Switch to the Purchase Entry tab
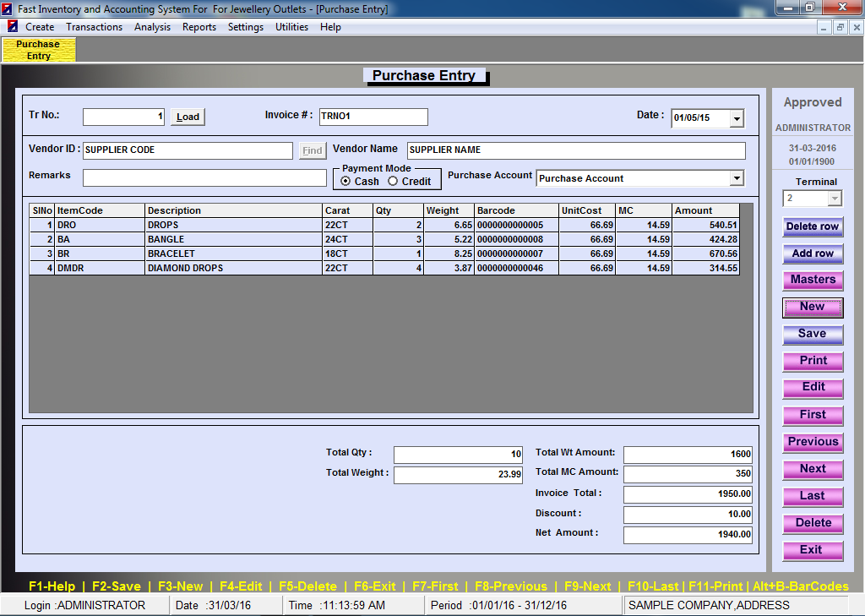Viewport: 865px width, 616px height. pyautogui.click(x=39, y=50)
